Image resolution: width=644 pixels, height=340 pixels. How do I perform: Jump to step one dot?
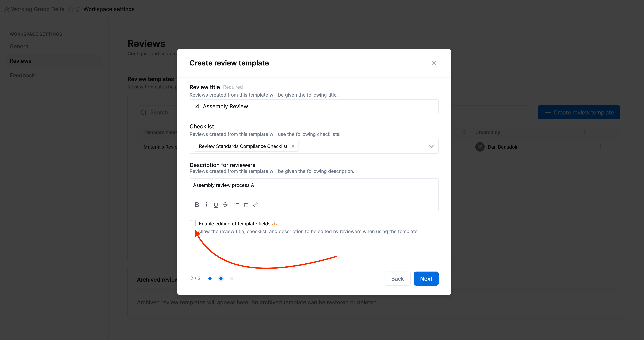210,278
